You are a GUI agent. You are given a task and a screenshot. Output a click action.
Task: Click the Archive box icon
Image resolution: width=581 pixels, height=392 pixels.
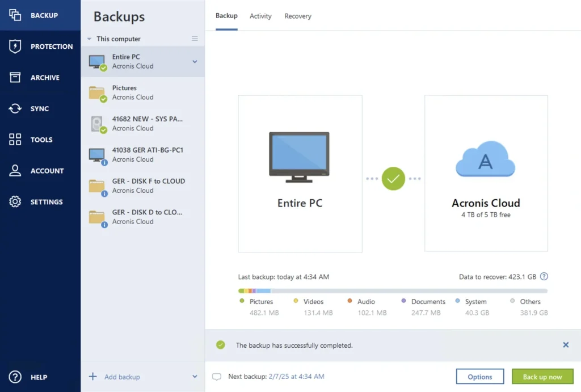tap(15, 78)
